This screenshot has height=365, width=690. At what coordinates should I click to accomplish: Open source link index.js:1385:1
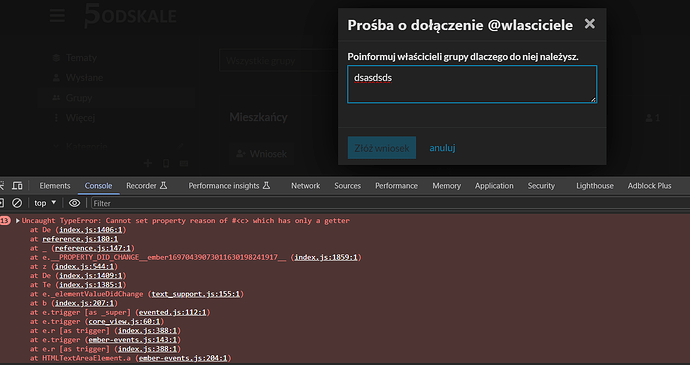[91, 285]
